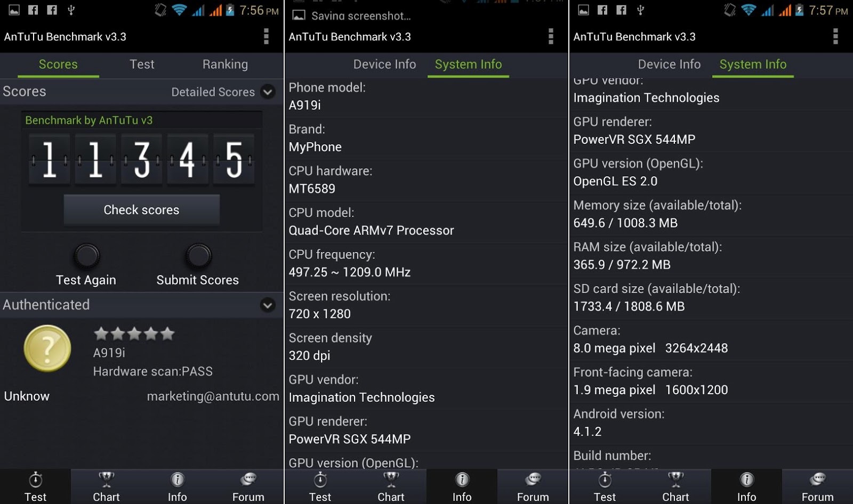853x504 pixels.
Task: Switch to the Ranking tab
Action: (x=225, y=64)
